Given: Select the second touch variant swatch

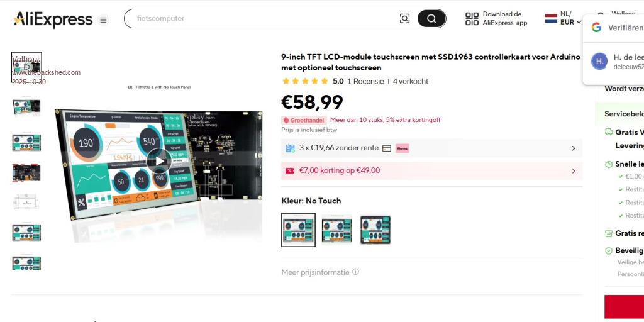Looking at the screenshot, I should pos(337,230).
